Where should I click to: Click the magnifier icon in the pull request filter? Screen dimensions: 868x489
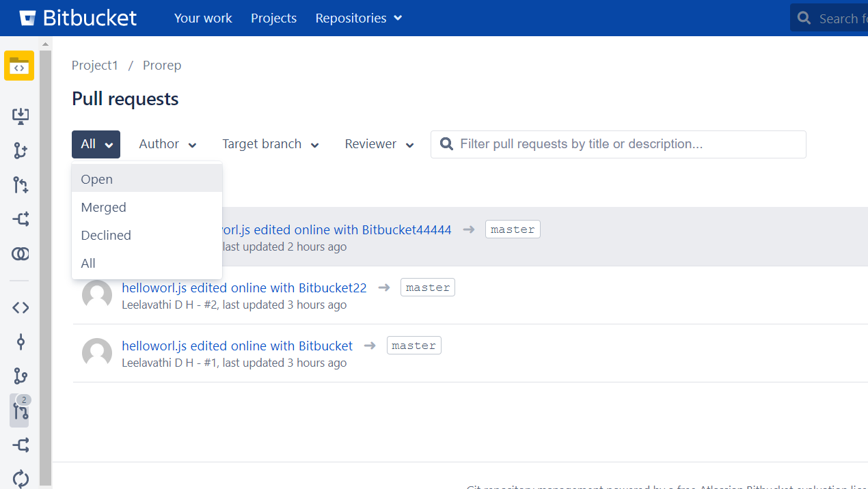point(447,144)
